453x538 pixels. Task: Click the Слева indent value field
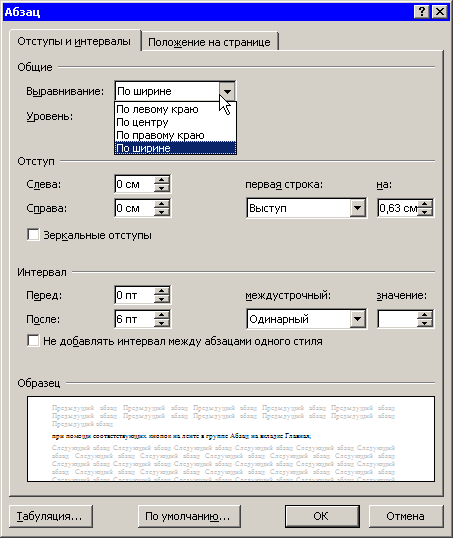135,184
